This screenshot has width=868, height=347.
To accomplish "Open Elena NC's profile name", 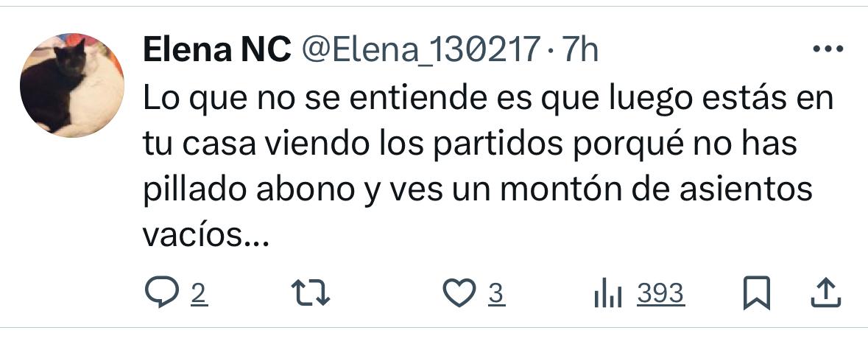I will pos(217,50).
